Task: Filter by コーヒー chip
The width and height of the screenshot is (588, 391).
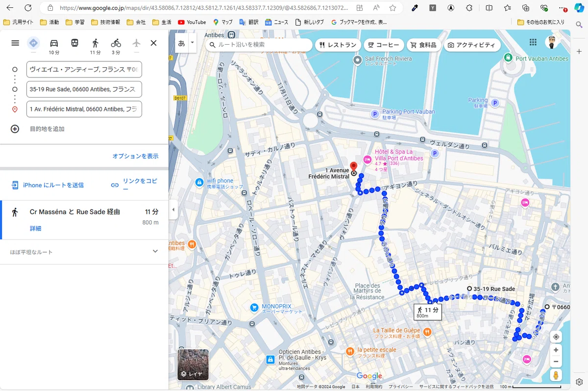Action: click(x=384, y=45)
